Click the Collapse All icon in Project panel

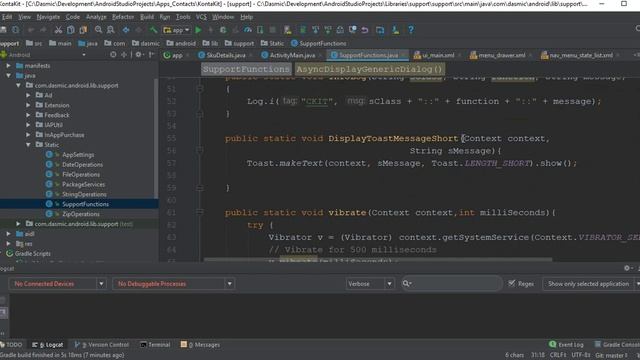(x=124, y=55)
